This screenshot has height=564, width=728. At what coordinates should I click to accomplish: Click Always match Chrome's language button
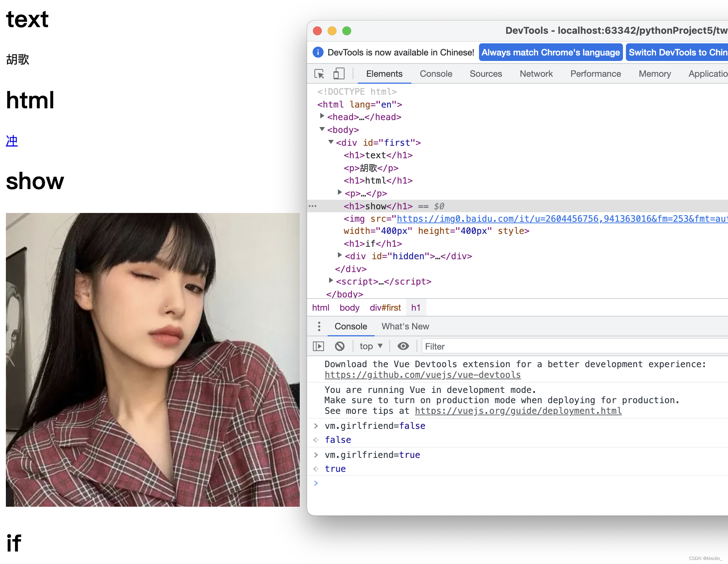coord(550,52)
